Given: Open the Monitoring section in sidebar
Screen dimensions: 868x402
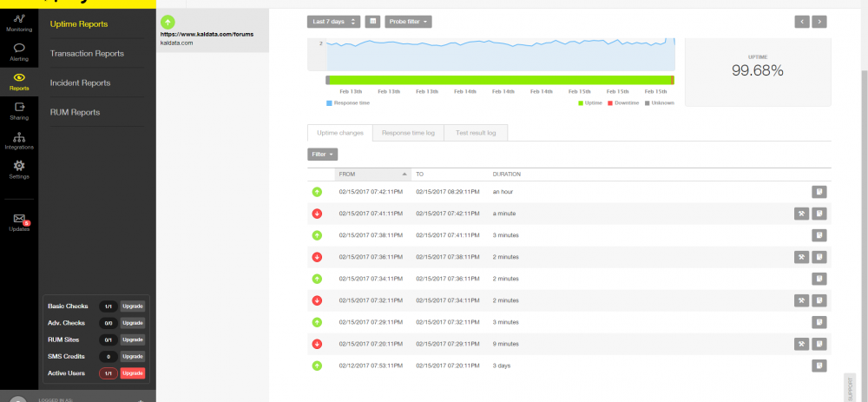Looking at the screenshot, I should point(19,23).
